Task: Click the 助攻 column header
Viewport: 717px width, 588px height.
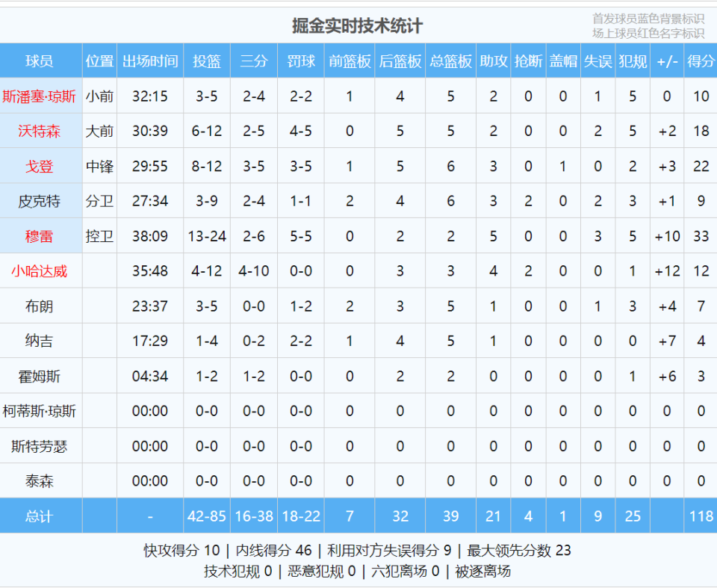Action: [493, 61]
